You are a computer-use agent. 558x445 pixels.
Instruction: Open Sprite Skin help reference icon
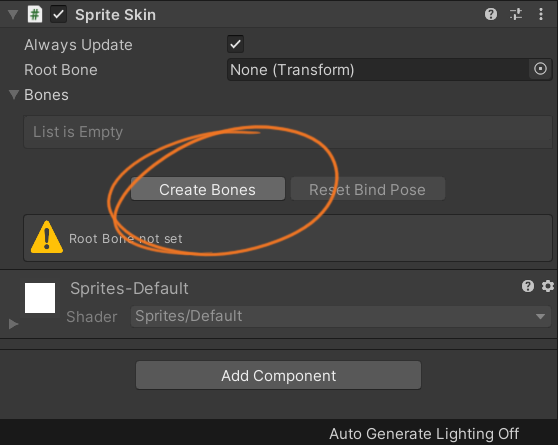tap(491, 14)
